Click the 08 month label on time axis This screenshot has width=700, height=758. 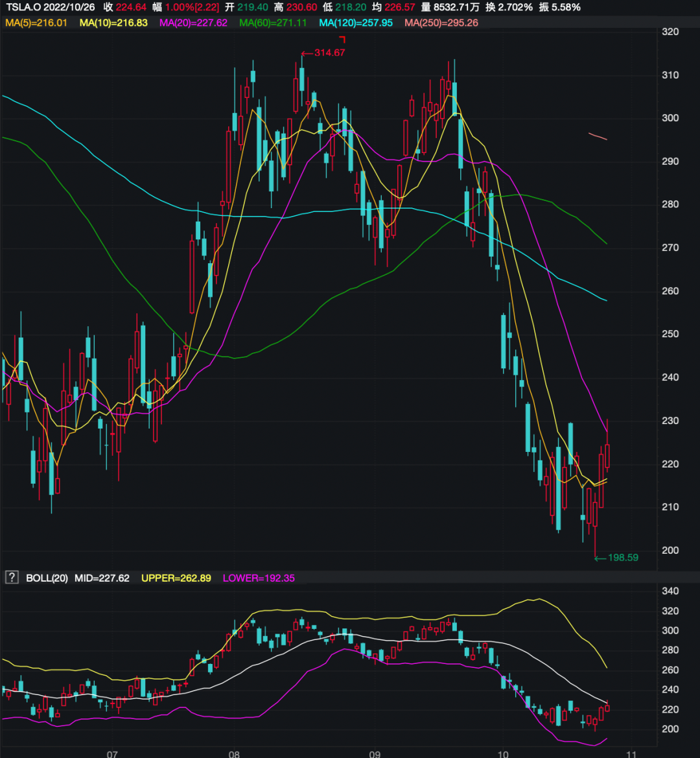tap(235, 752)
